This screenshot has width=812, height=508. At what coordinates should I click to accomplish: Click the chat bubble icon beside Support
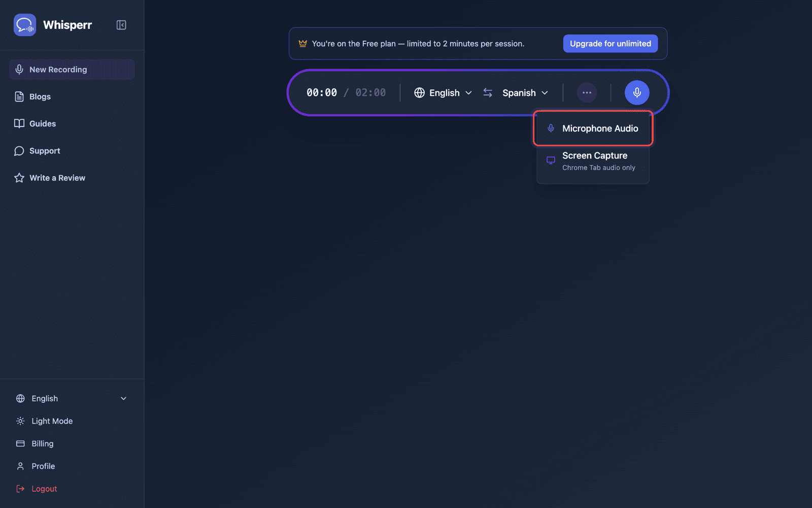pyautogui.click(x=19, y=151)
